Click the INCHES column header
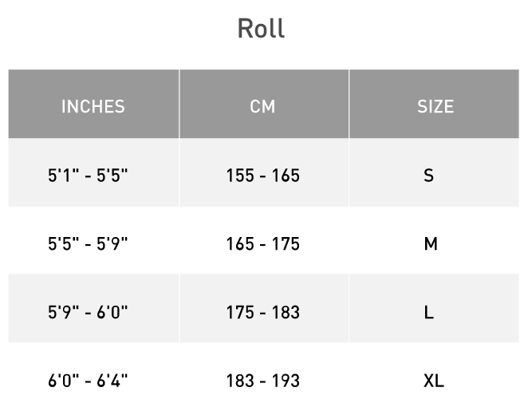Screen dimensions: 532x411 [93, 106]
